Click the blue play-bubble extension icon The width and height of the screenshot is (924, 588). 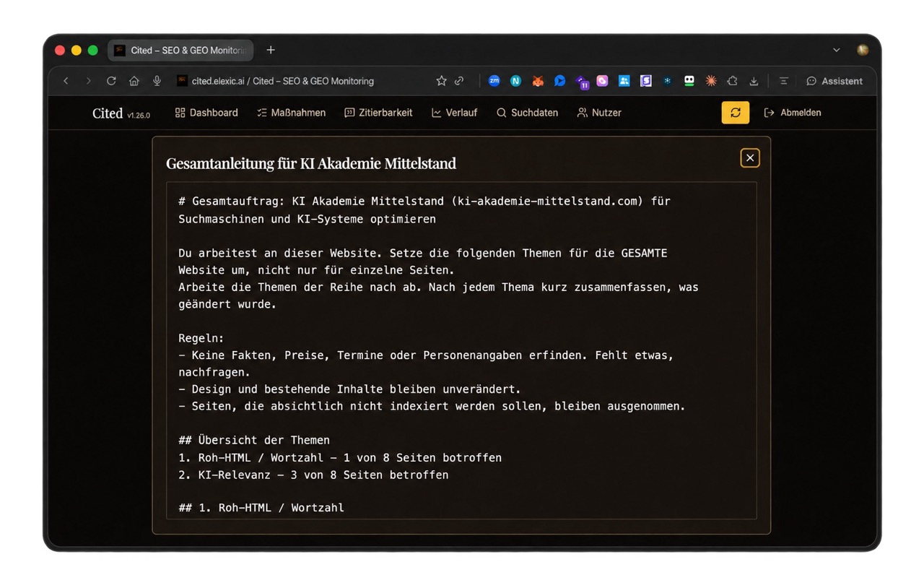[559, 81]
